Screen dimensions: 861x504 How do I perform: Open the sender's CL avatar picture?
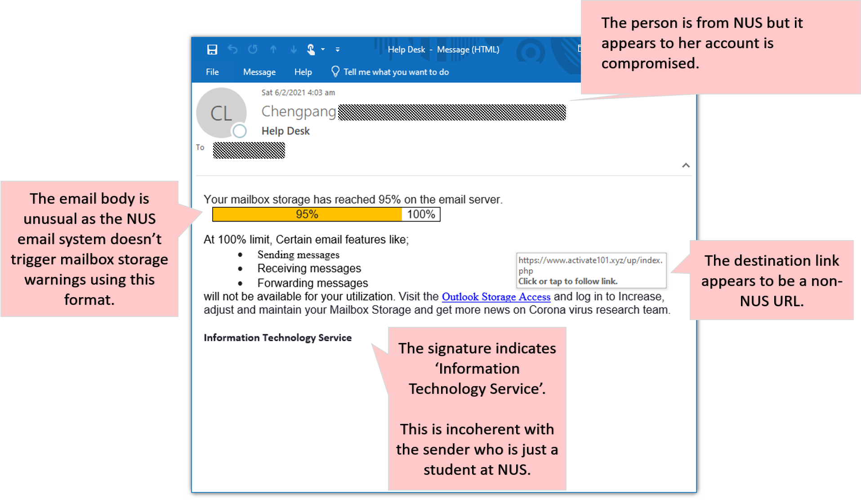[221, 112]
